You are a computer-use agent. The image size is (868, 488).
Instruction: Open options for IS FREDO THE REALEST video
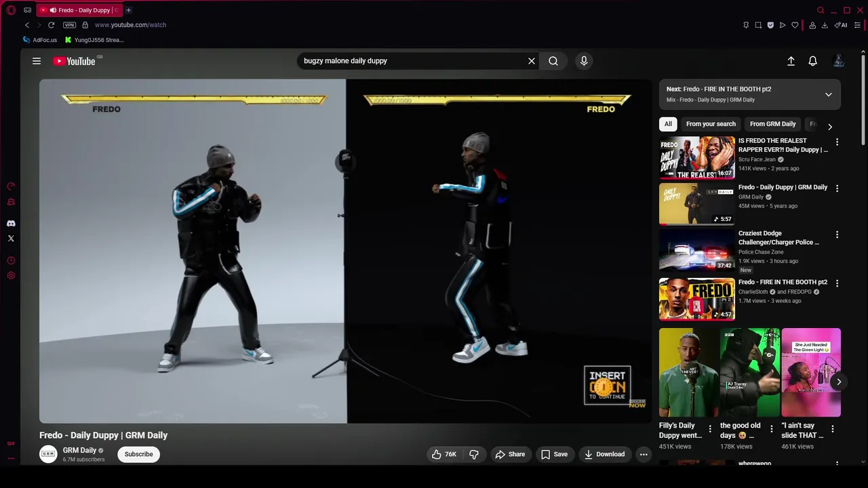[837, 142]
